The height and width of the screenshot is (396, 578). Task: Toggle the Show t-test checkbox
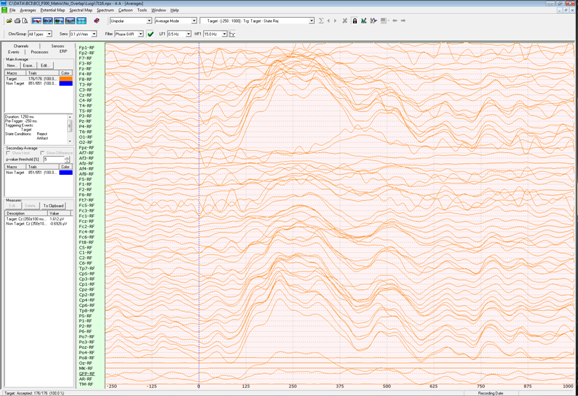coord(8,153)
